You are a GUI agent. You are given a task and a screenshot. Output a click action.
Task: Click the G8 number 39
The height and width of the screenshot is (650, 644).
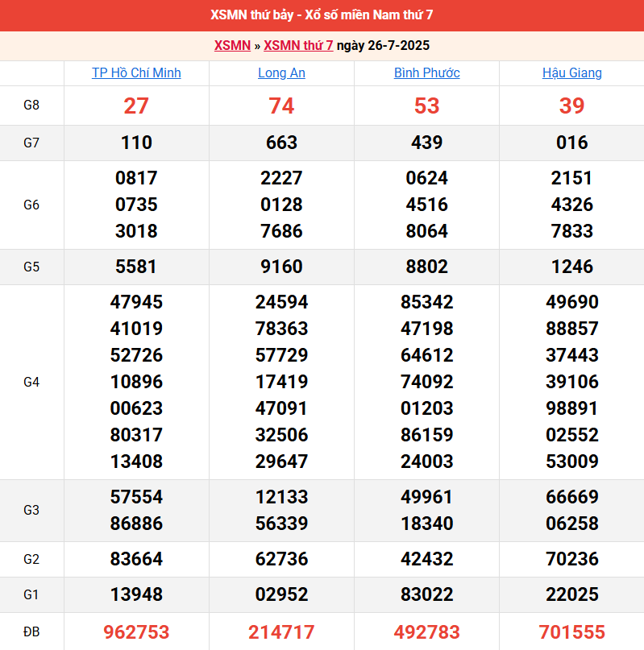click(x=571, y=106)
